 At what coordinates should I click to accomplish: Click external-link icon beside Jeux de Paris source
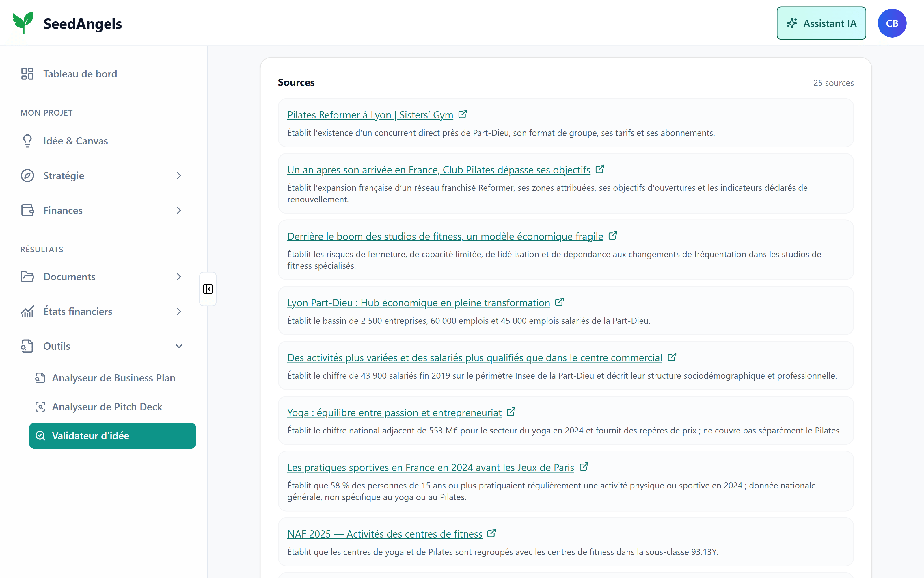tap(584, 467)
